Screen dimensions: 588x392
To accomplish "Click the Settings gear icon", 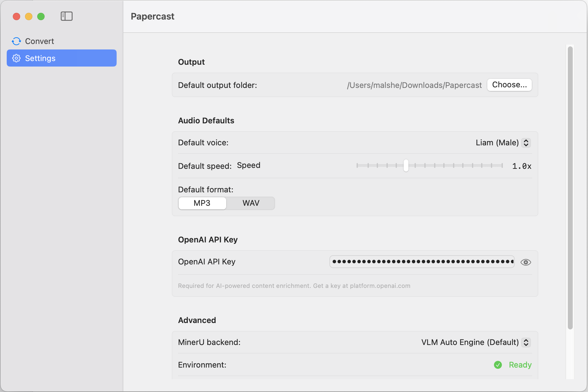I will (x=16, y=58).
